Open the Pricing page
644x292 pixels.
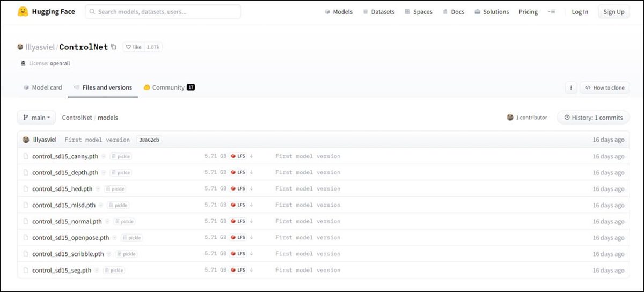coord(528,12)
